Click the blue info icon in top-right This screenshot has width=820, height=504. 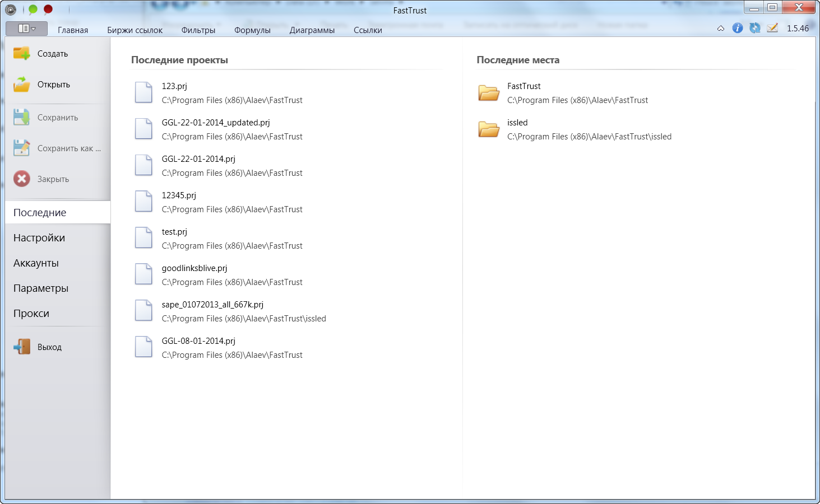pyautogui.click(x=738, y=28)
